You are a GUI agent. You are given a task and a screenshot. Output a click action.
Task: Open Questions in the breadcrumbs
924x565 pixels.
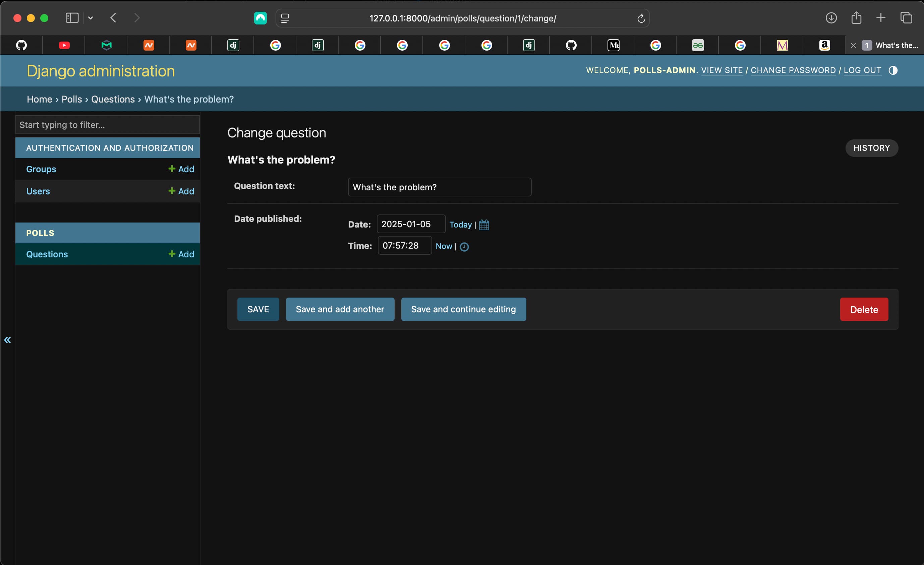(113, 99)
